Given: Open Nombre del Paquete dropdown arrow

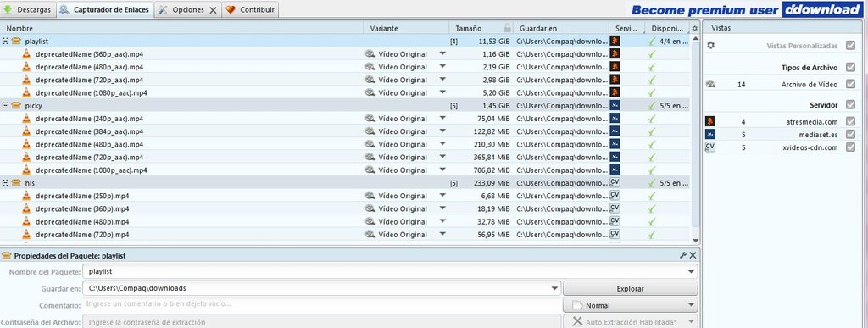Looking at the screenshot, I should point(690,271).
